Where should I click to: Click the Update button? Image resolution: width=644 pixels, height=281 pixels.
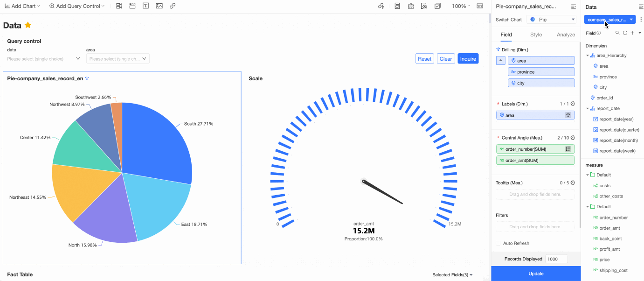pyautogui.click(x=536, y=274)
